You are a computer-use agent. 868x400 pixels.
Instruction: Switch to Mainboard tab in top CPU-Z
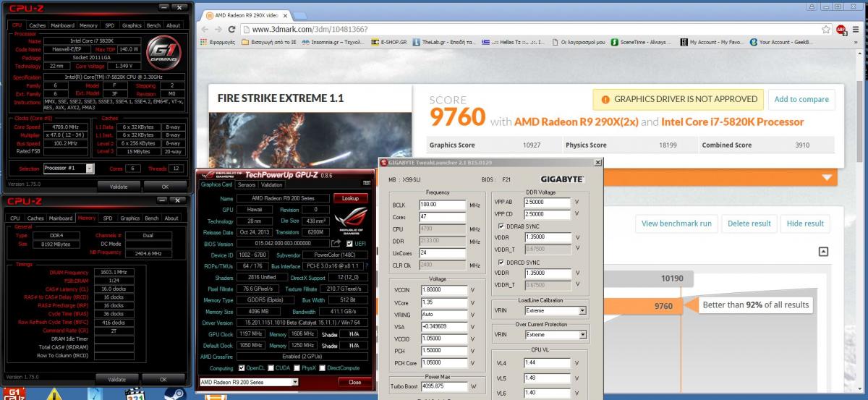point(61,25)
